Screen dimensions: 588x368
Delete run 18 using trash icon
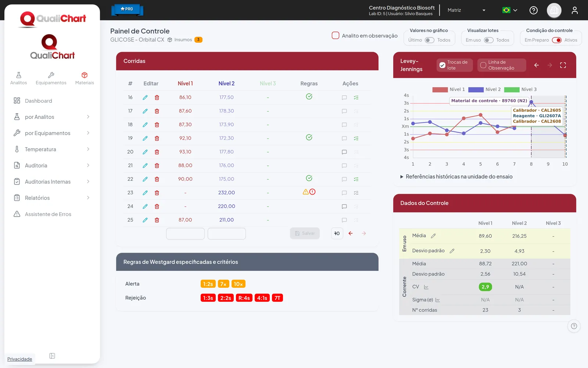[x=157, y=125]
